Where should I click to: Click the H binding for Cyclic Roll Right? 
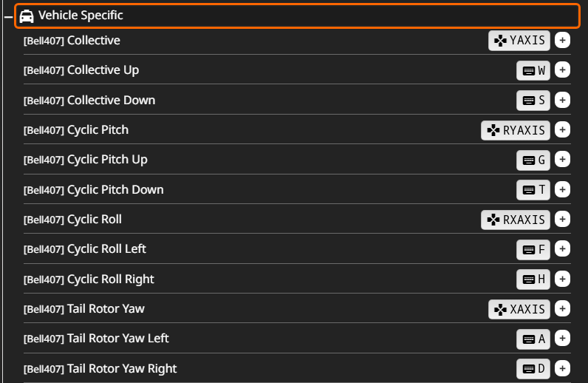[533, 279]
